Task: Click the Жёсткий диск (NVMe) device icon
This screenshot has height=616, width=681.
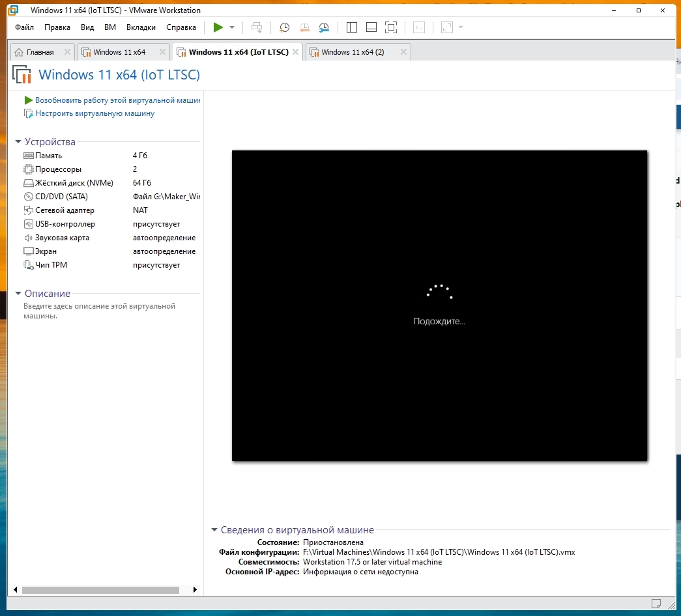Action: click(28, 183)
